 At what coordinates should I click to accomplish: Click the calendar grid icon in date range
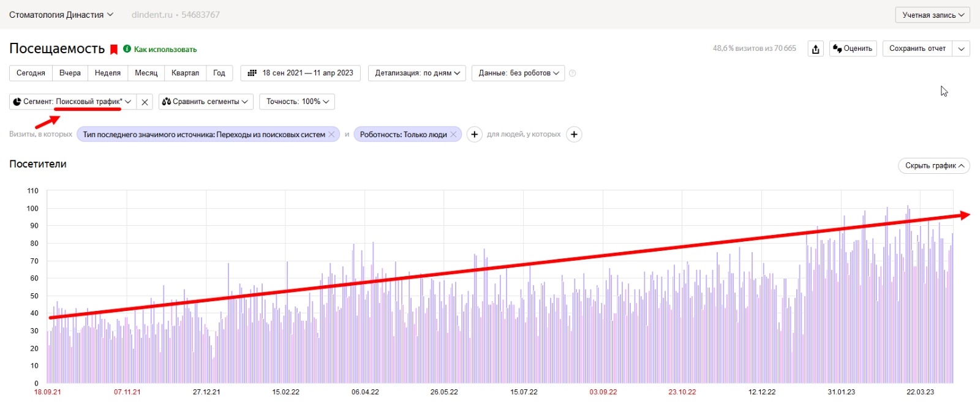(252, 73)
